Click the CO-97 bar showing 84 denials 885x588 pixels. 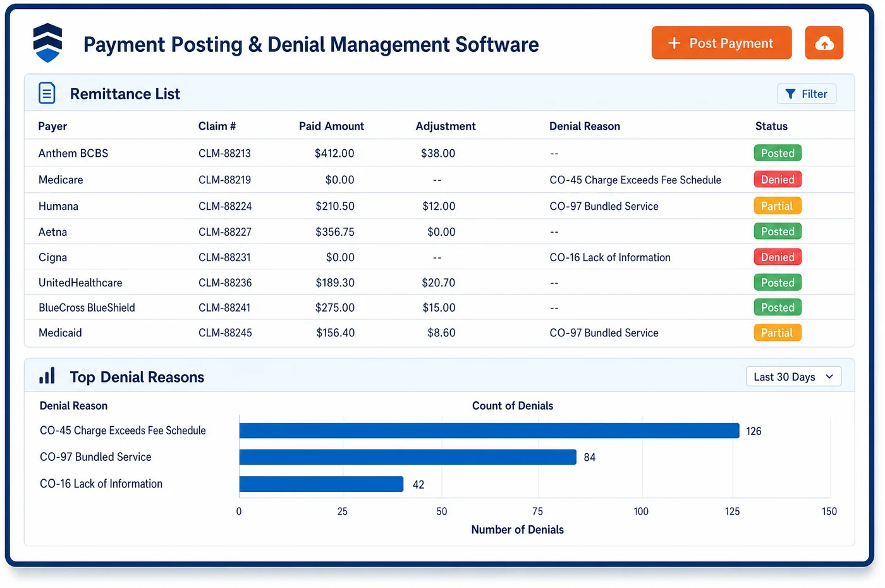408,457
